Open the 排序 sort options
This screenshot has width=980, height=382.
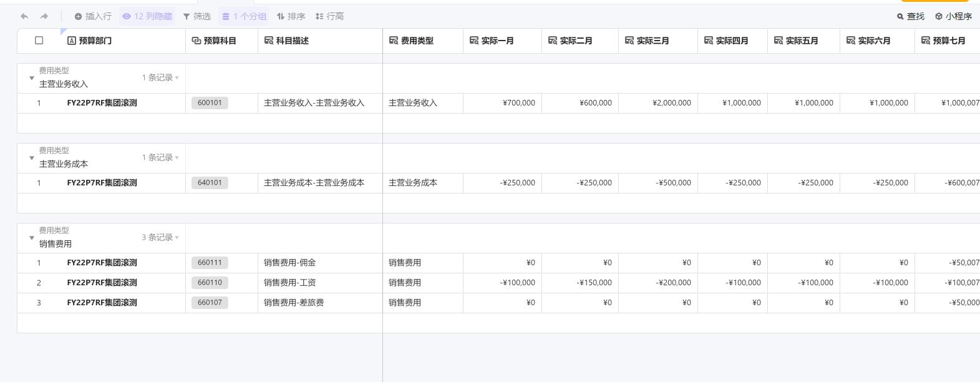[291, 16]
